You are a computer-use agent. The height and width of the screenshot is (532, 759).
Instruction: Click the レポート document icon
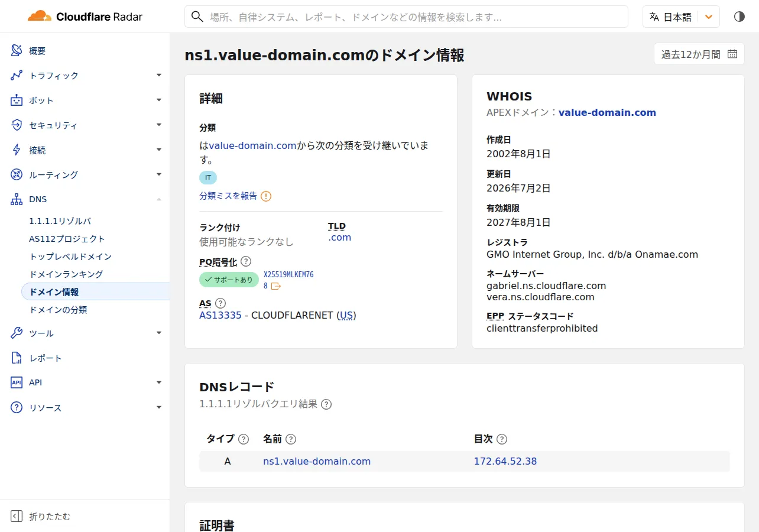point(17,358)
